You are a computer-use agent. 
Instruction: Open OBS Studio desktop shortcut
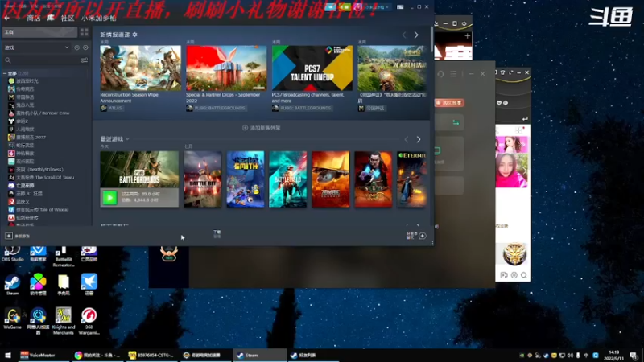click(12, 253)
